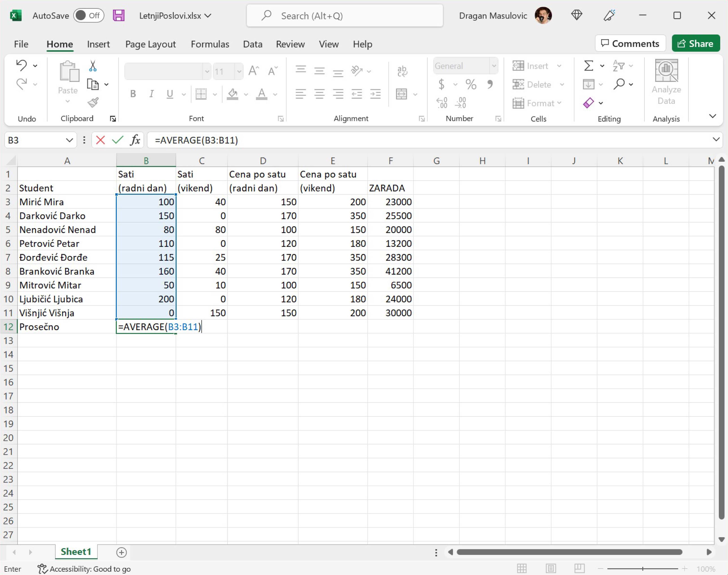This screenshot has height=575, width=728.
Task: Click the Save floppy disk icon
Action: [x=118, y=15]
